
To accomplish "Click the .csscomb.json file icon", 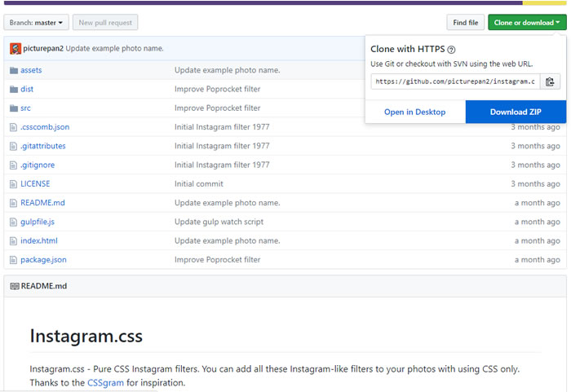I will (13, 127).
